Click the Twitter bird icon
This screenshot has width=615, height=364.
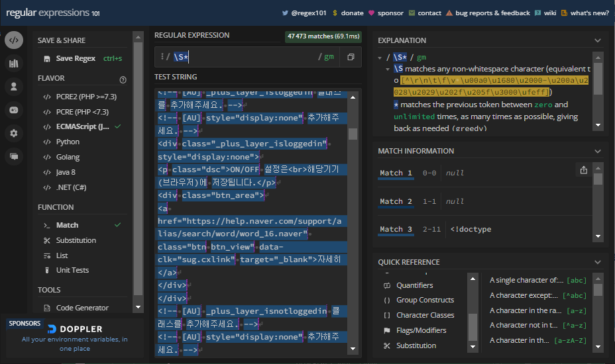[285, 13]
